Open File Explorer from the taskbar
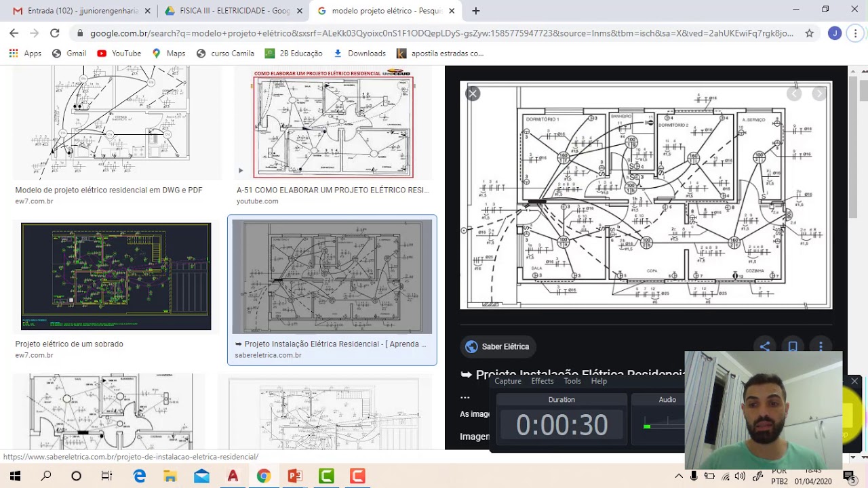Image resolution: width=868 pixels, height=488 pixels. coord(170,476)
